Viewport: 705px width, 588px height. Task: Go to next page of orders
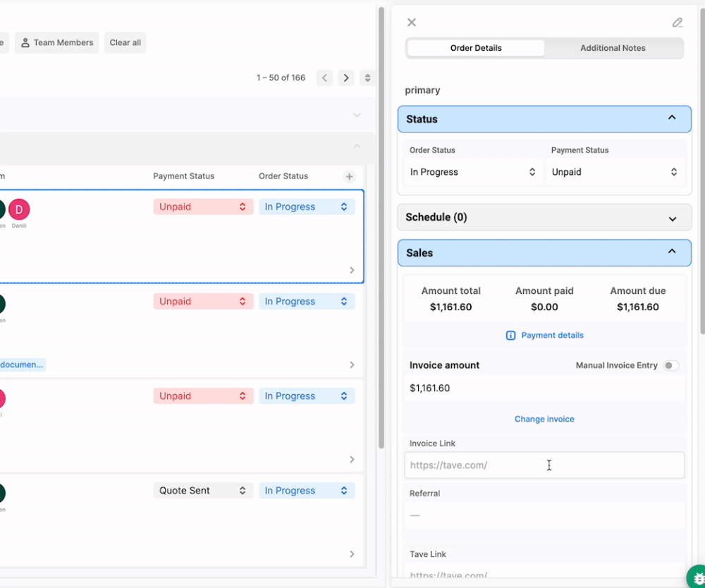pyautogui.click(x=345, y=78)
